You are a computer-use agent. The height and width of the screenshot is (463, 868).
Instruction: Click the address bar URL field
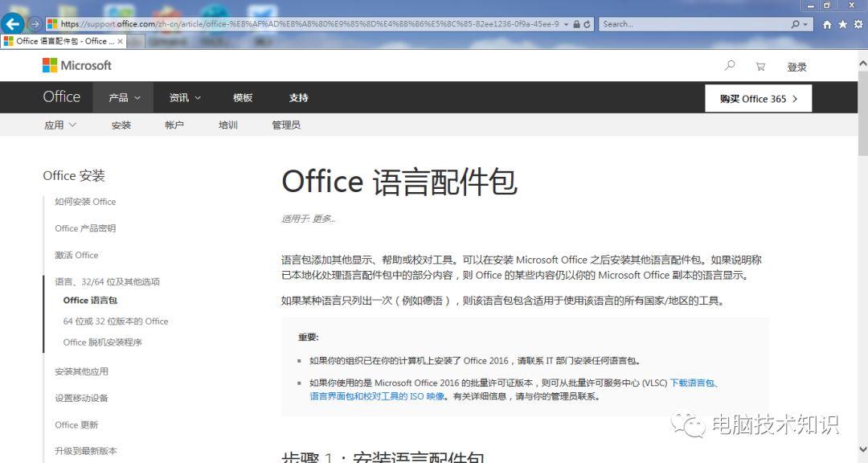click(x=310, y=24)
